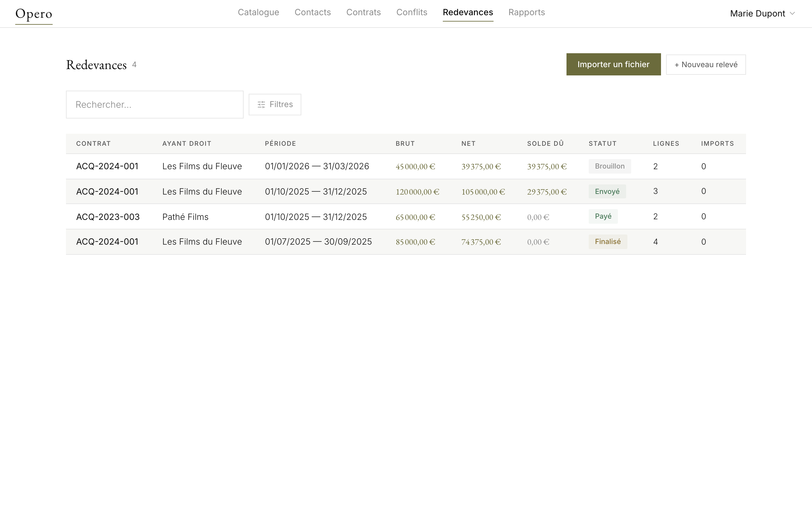
Task: Navigate to the Rapports tab
Action: click(x=526, y=12)
